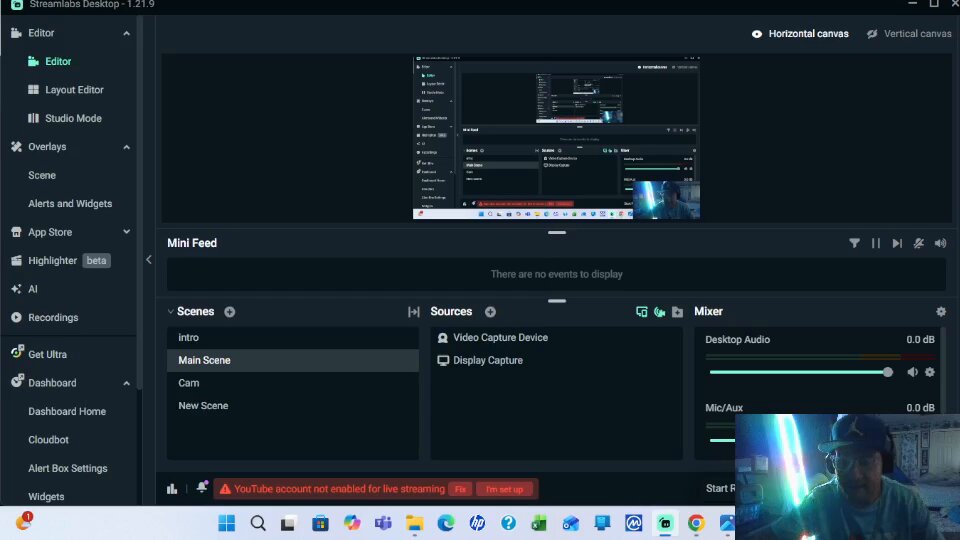Open Desktop Audio settings gear
The image size is (960, 540).
[930, 372]
